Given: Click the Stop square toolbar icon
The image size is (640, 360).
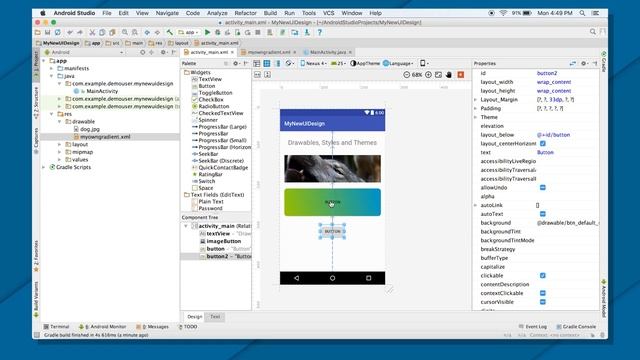Looking at the screenshot, I should (x=258, y=32).
